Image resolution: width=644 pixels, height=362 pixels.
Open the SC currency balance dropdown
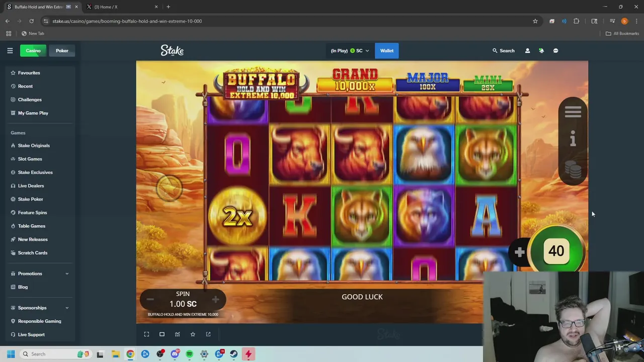click(350, 50)
